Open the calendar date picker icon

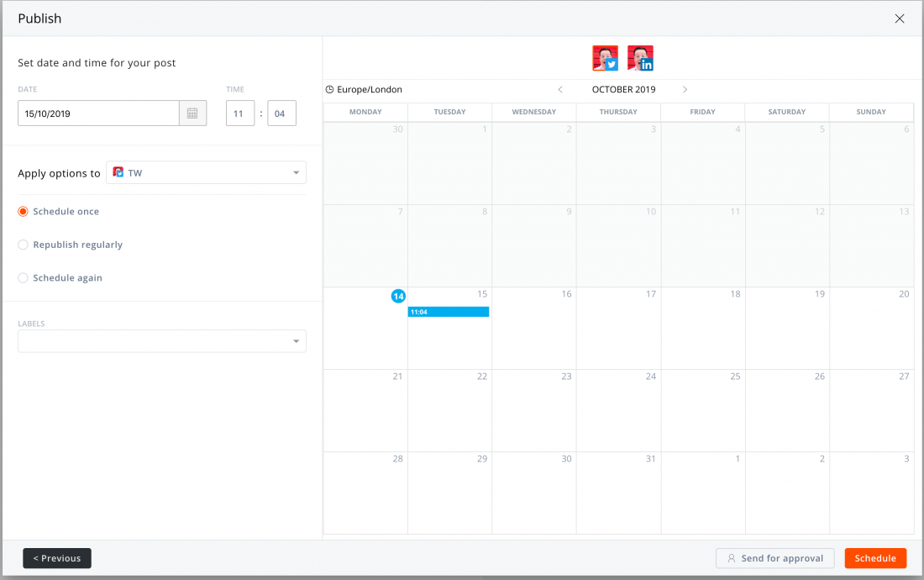192,113
